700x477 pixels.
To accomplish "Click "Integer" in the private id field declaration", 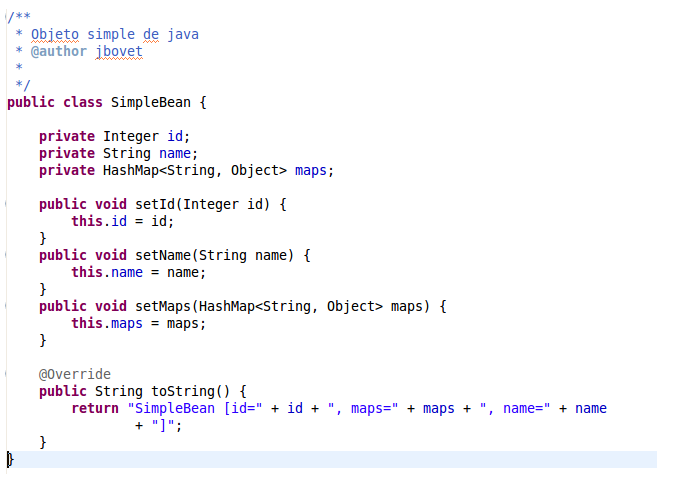I will tap(131, 136).
